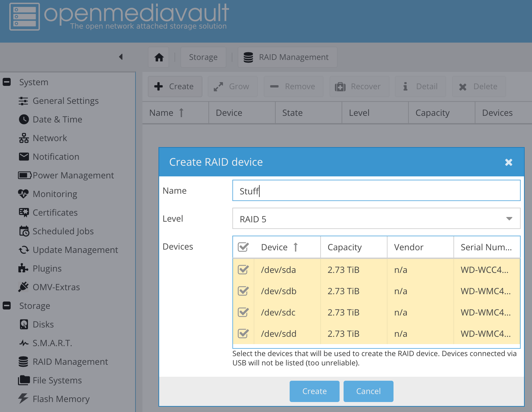The width and height of the screenshot is (532, 412).
Task: Click the State column header
Action: click(308, 113)
